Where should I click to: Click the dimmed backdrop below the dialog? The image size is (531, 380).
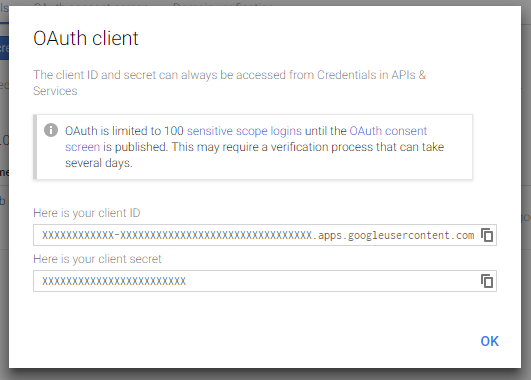click(x=266, y=375)
